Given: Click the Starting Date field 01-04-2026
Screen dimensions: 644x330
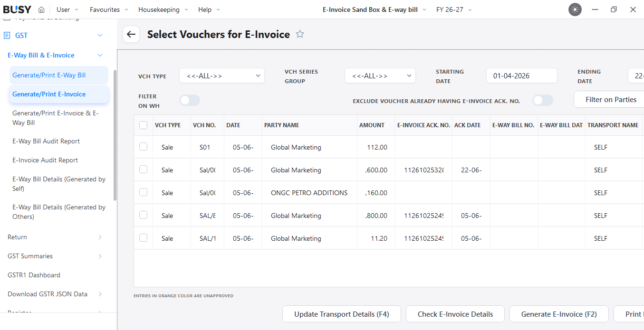Looking at the screenshot, I should [x=521, y=76].
